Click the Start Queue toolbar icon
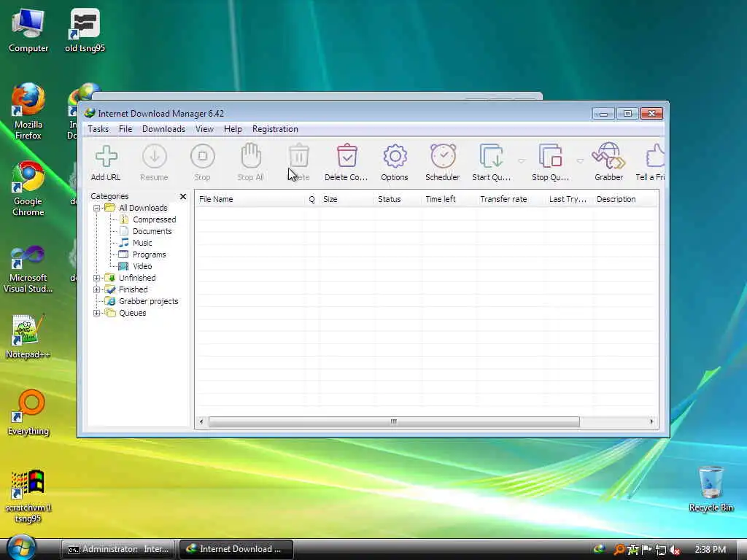This screenshot has width=747, height=560. 491,162
